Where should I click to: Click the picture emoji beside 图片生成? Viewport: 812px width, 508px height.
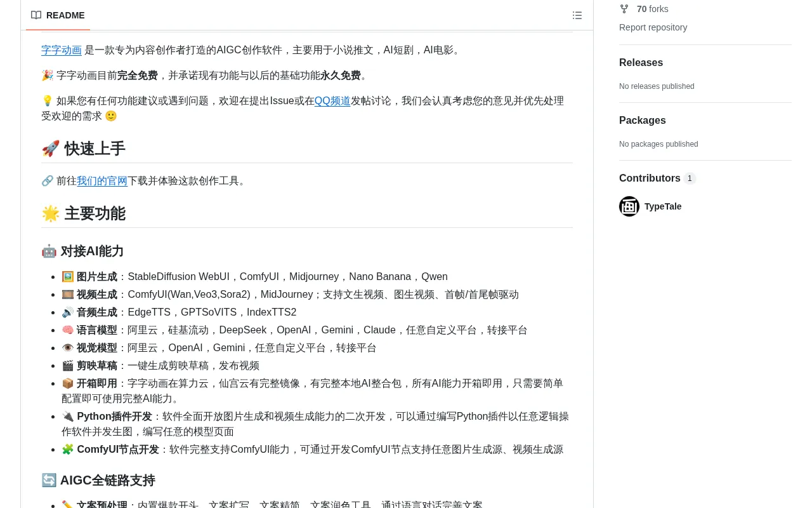click(x=67, y=277)
